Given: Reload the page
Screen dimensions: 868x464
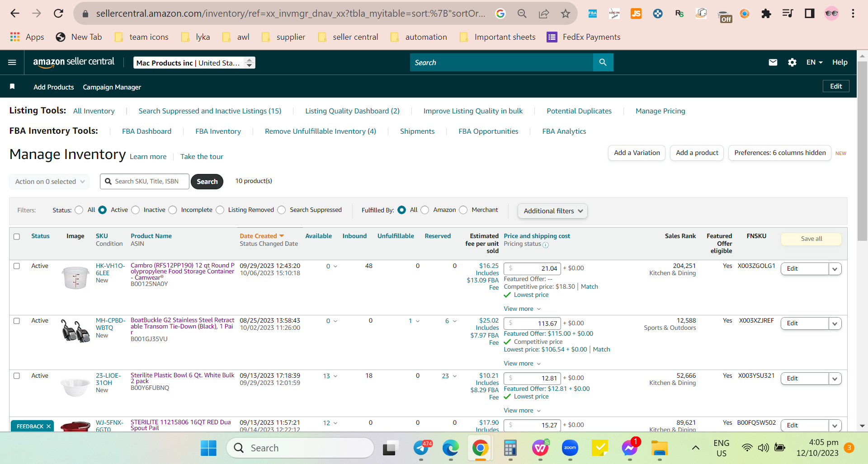Looking at the screenshot, I should click(58, 14).
